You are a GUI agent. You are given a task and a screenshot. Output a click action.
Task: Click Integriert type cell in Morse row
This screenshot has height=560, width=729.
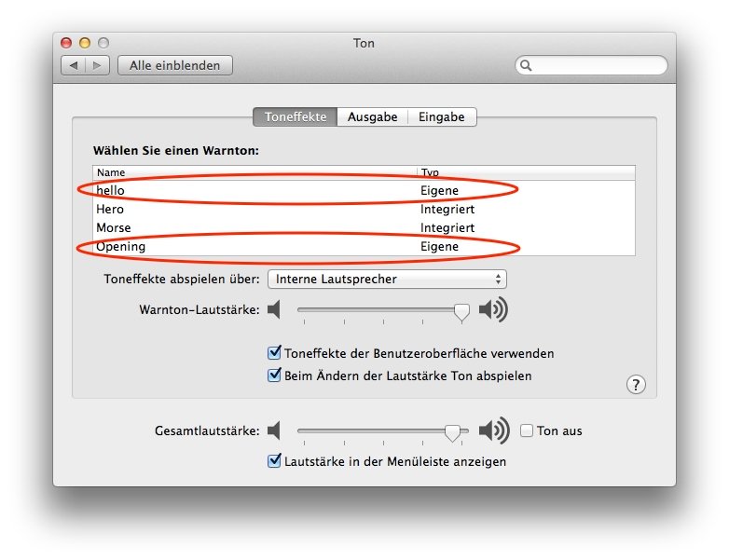click(x=447, y=227)
